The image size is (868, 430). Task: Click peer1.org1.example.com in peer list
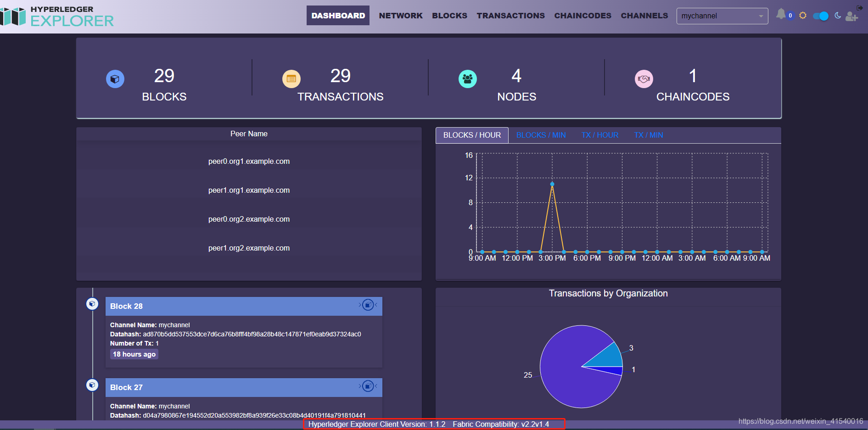[249, 190]
